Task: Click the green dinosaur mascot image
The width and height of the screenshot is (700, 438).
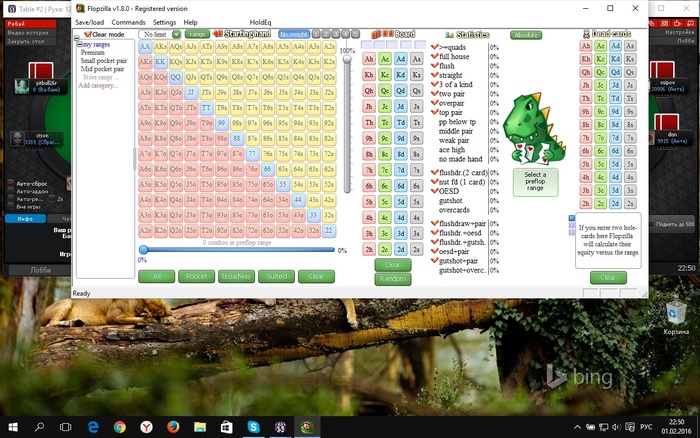Action: (x=534, y=128)
